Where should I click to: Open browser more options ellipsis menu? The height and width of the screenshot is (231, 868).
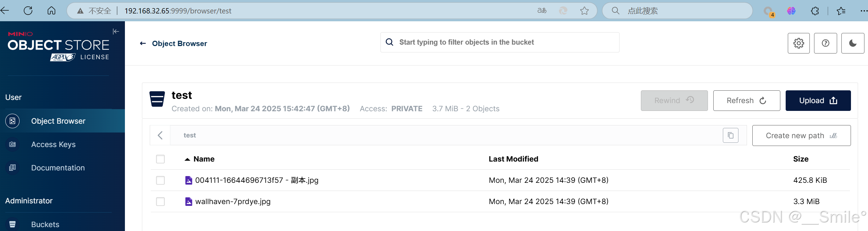[x=864, y=11]
